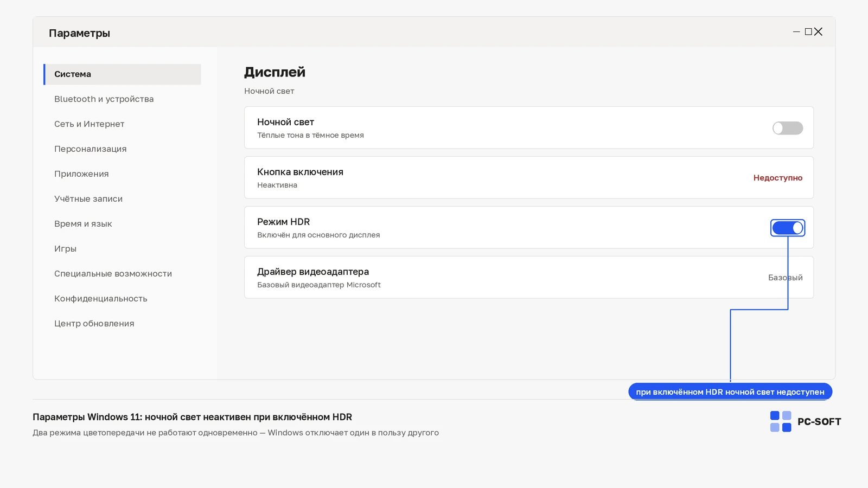Click 'Включён для основного дисплея' description
Image resolution: width=868 pixels, height=488 pixels.
coord(318,235)
